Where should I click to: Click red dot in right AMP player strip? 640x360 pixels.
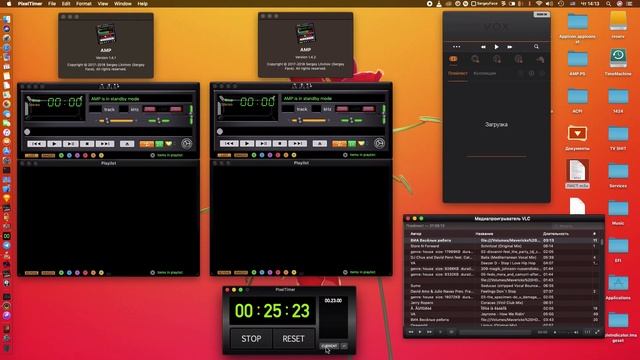click(x=278, y=155)
